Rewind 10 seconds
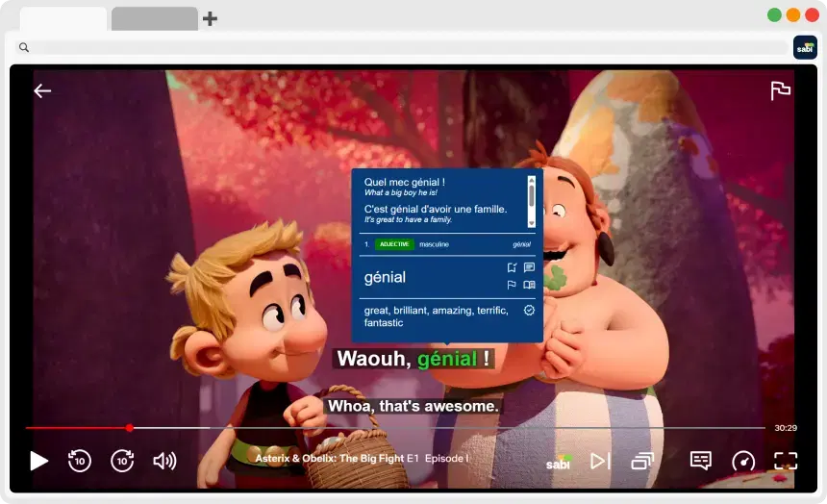Screen dimensions: 827x504 80,461
